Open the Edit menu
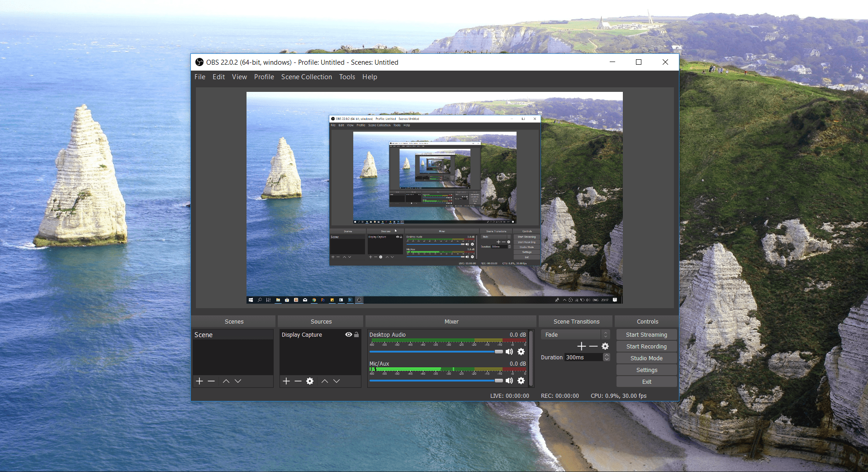 click(219, 77)
